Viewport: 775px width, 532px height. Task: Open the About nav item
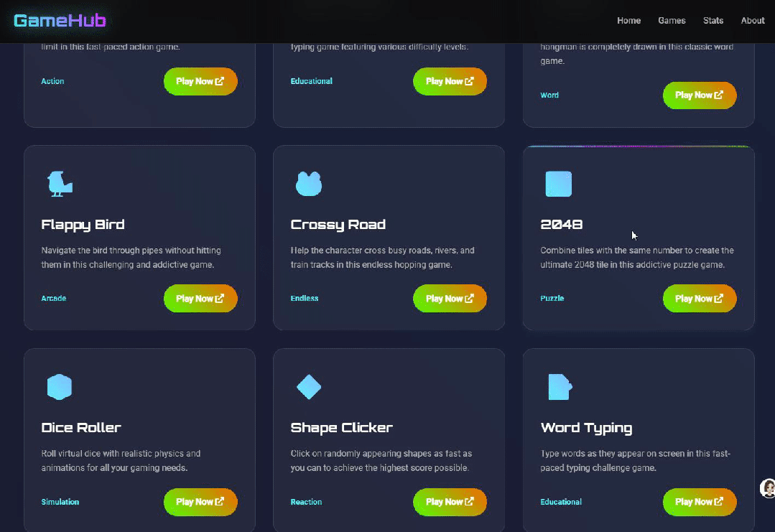tap(752, 20)
